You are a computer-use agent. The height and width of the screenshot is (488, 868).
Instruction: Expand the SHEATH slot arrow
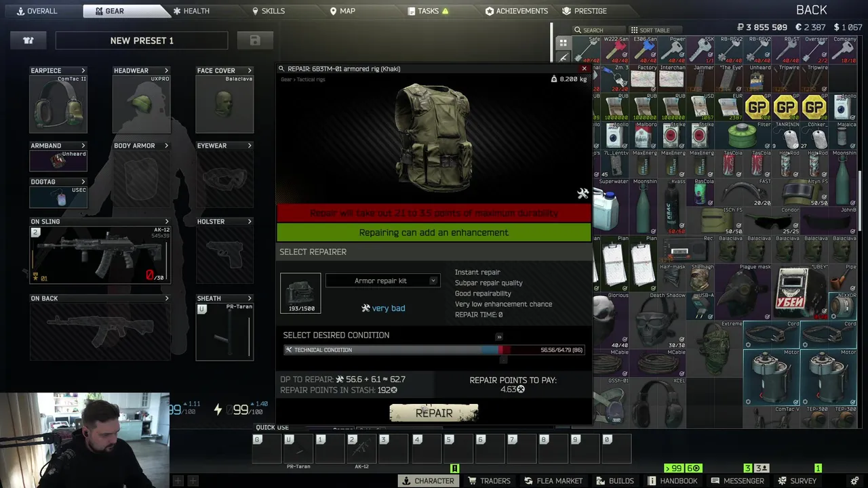pos(250,298)
